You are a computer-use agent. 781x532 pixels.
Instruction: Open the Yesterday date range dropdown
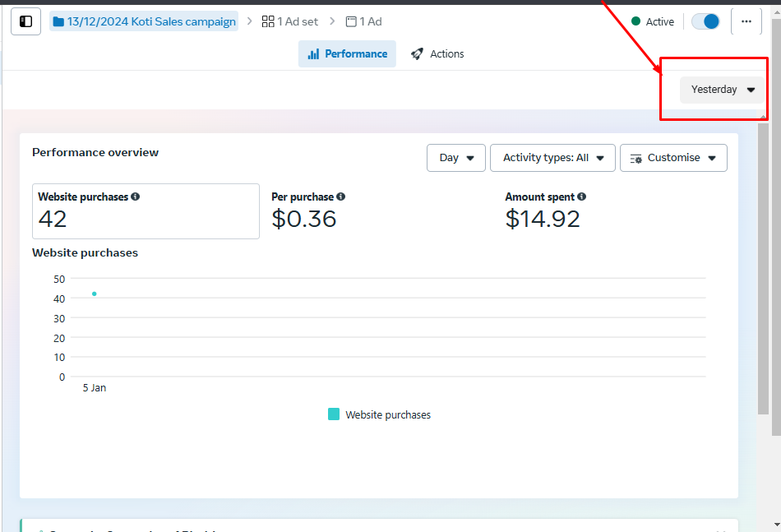[x=722, y=90]
